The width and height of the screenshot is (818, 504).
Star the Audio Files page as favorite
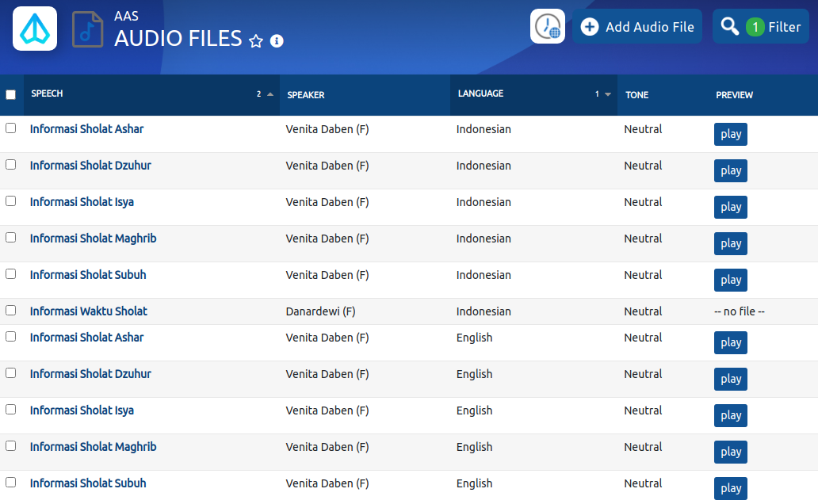pos(256,41)
